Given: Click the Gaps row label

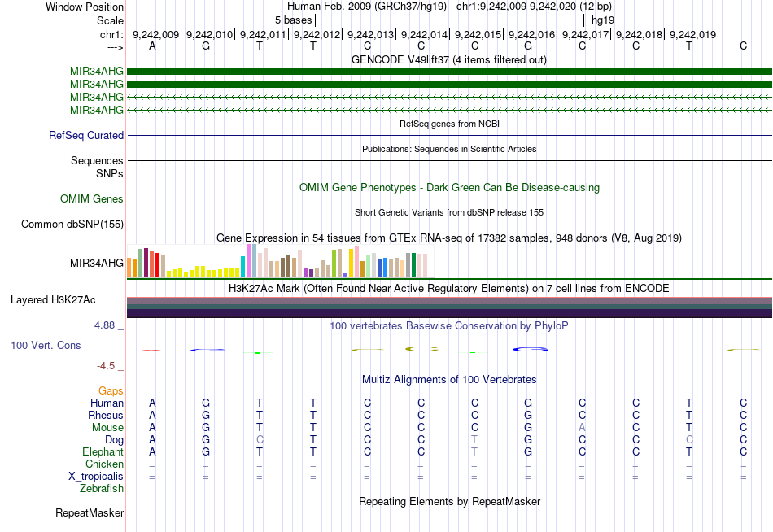Looking at the screenshot, I should pos(111,391).
